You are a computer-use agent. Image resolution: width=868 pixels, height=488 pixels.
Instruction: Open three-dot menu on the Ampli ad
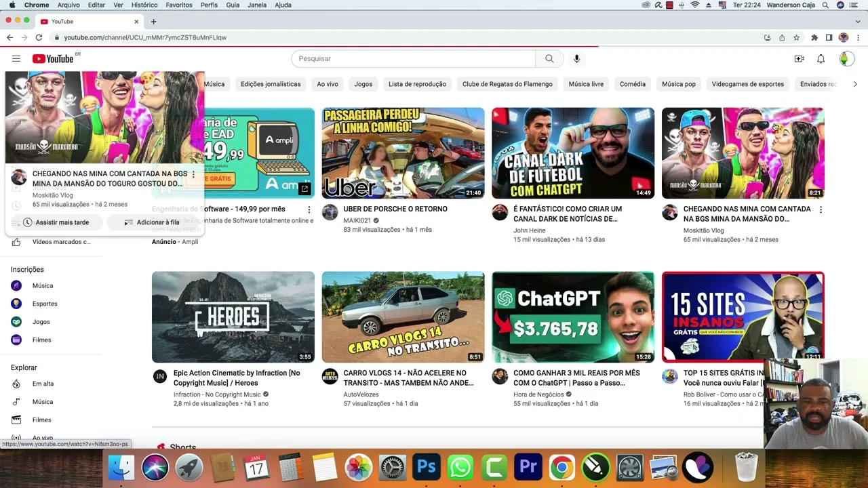[x=309, y=209]
